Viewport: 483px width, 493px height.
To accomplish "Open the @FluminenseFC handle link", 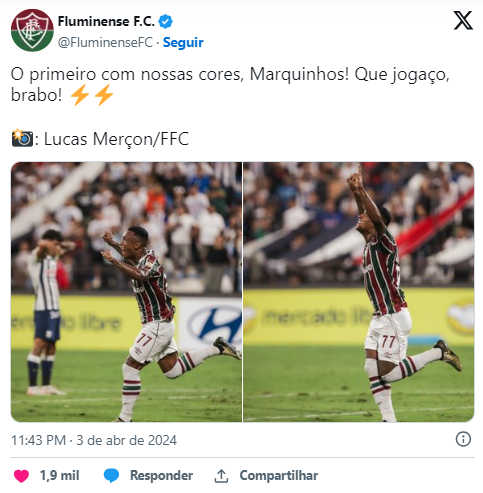I will 105,42.
